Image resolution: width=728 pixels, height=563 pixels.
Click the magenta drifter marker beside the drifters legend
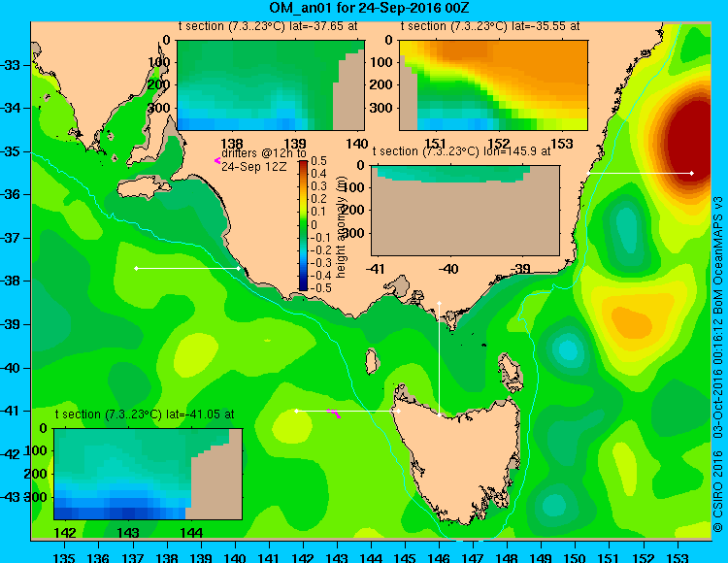point(216,160)
